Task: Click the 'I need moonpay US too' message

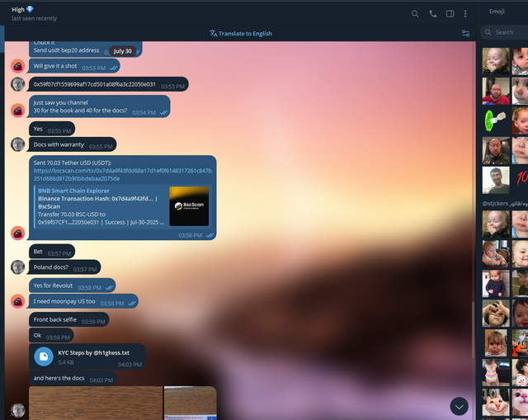Action: (83, 301)
